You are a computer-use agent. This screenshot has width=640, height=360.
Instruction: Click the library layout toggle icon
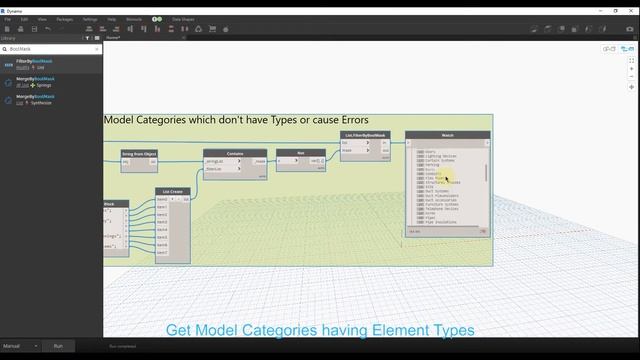tap(97, 38)
